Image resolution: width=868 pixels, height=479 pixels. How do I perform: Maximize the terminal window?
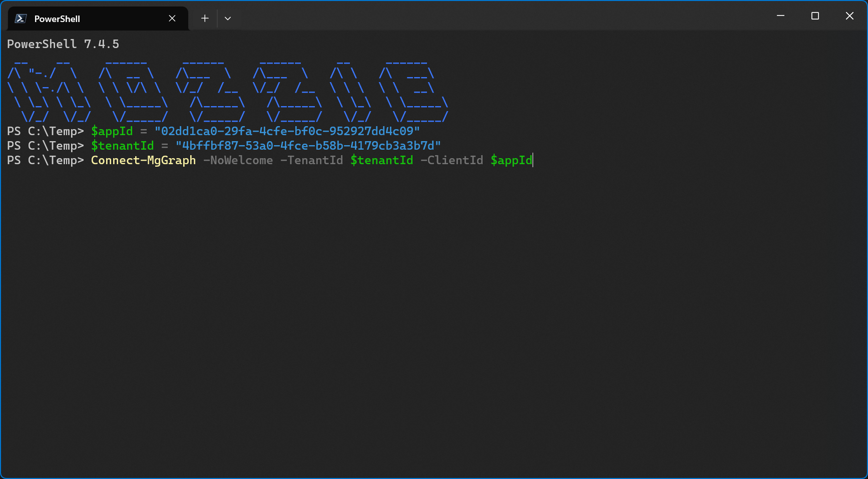pyautogui.click(x=815, y=16)
